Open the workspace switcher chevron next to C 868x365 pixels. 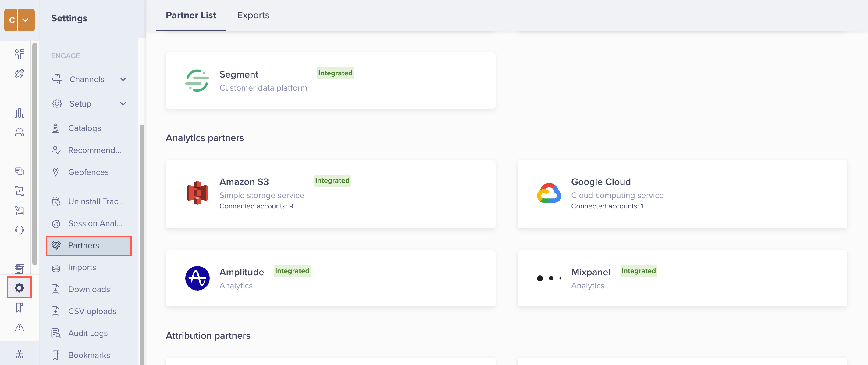click(26, 20)
